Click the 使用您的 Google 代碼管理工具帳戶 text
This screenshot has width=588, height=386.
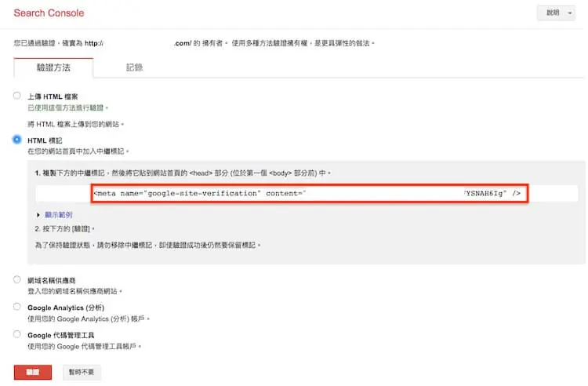[x=84, y=346]
